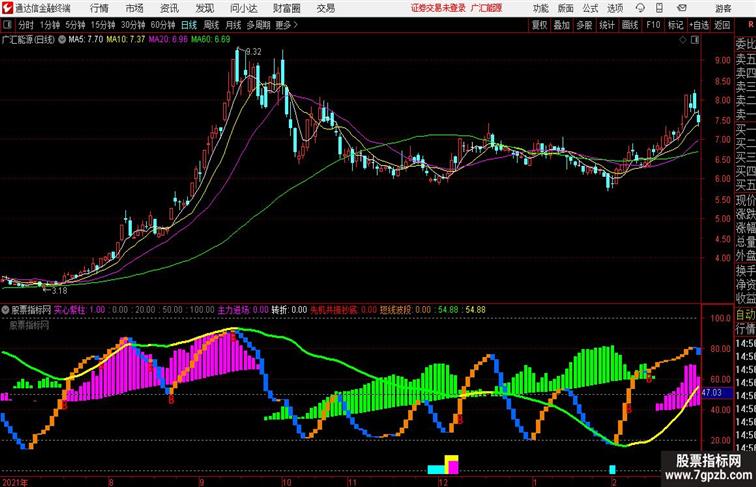The height and width of the screenshot is (487, 756).
Task: Expand the 股票指标网 sub-chart indicator dropdown
Action: click(5, 310)
